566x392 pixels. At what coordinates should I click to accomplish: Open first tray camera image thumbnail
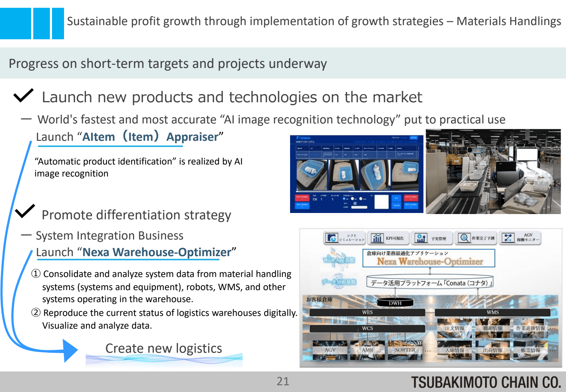tap(312, 175)
